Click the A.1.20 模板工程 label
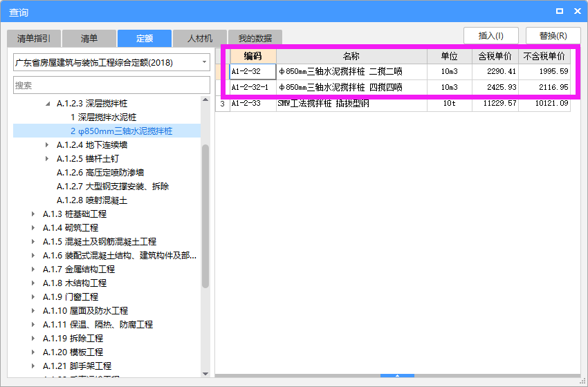 pyautogui.click(x=73, y=352)
